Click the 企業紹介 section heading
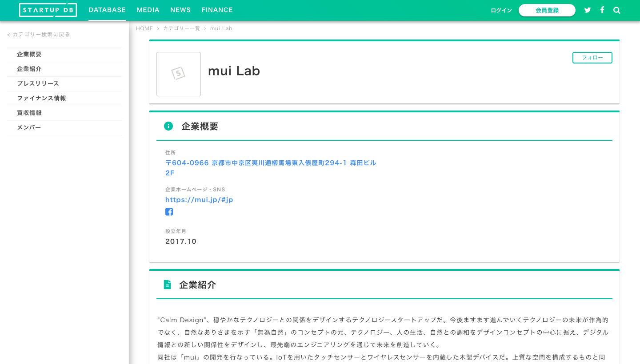This screenshot has height=364, width=640. (198, 285)
